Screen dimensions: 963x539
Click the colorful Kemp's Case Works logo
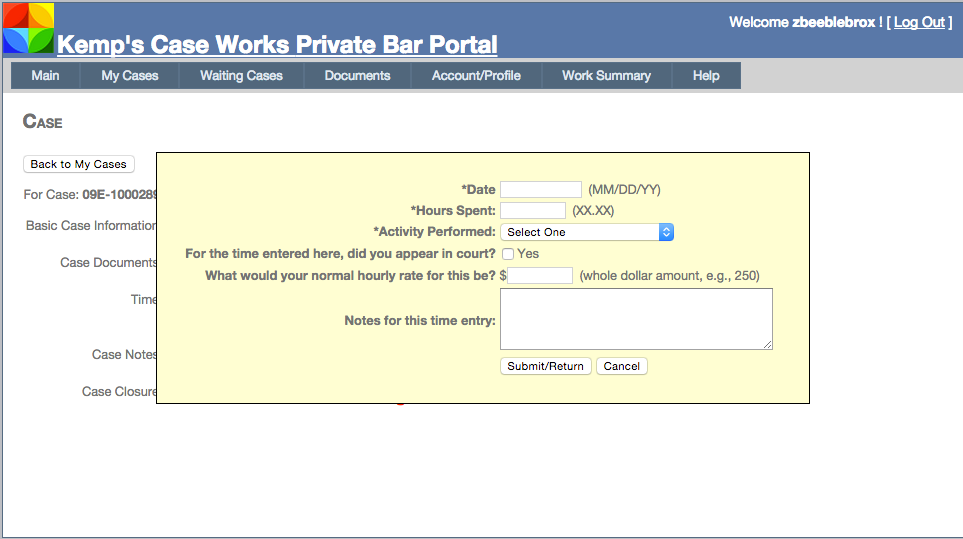28,28
